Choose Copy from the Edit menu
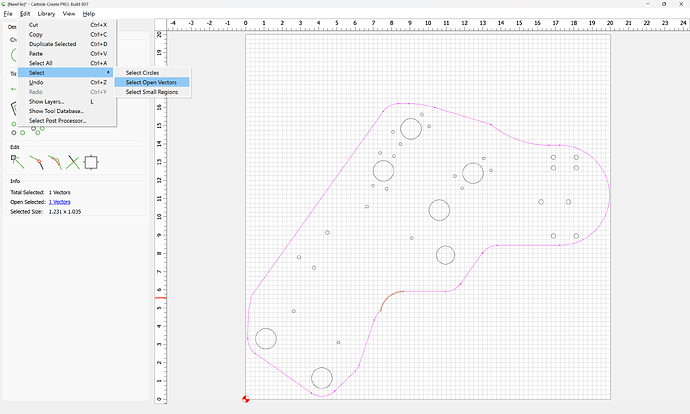690x414 pixels. (x=67, y=34)
